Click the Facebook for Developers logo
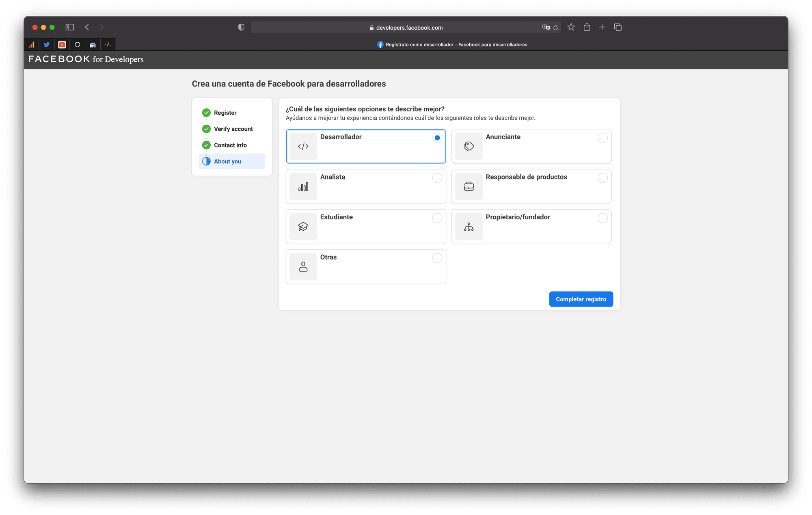The width and height of the screenshot is (812, 515). pyautogui.click(x=86, y=59)
